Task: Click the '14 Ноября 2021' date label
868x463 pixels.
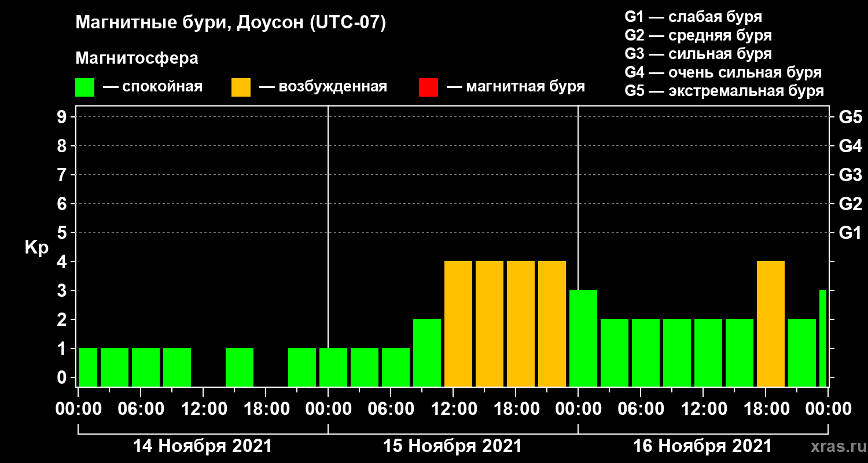Action: click(x=203, y=446)
